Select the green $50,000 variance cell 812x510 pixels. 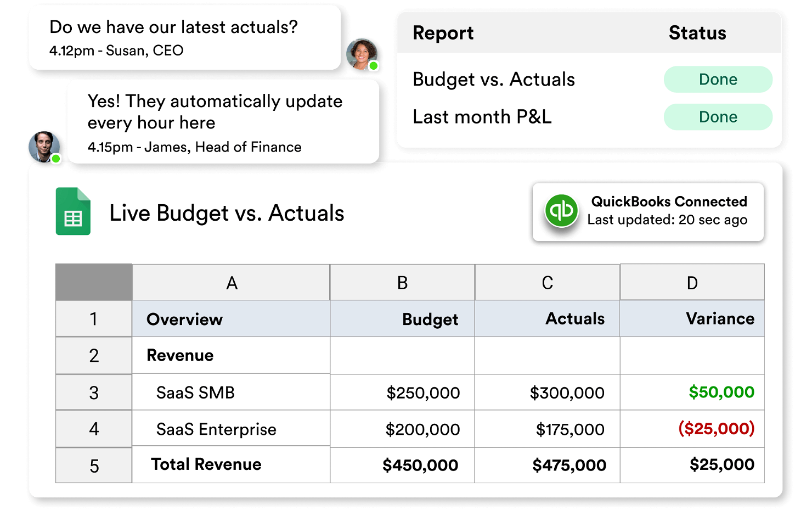point(692,393)
